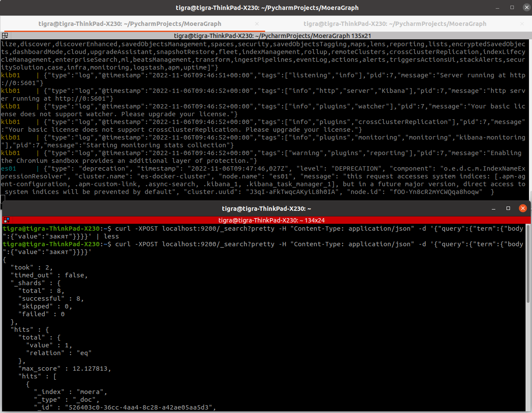
Task: Click the es01 deprecation log line
Action: (x=259, y=168)
